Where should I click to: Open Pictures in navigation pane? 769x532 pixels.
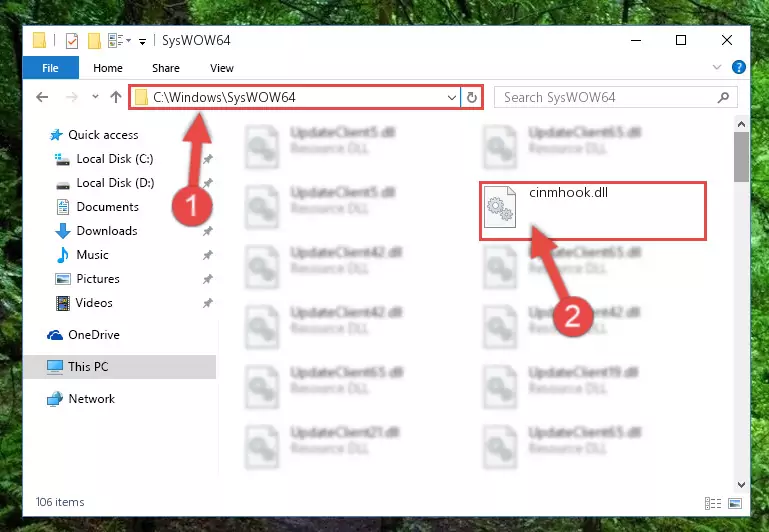98,279
